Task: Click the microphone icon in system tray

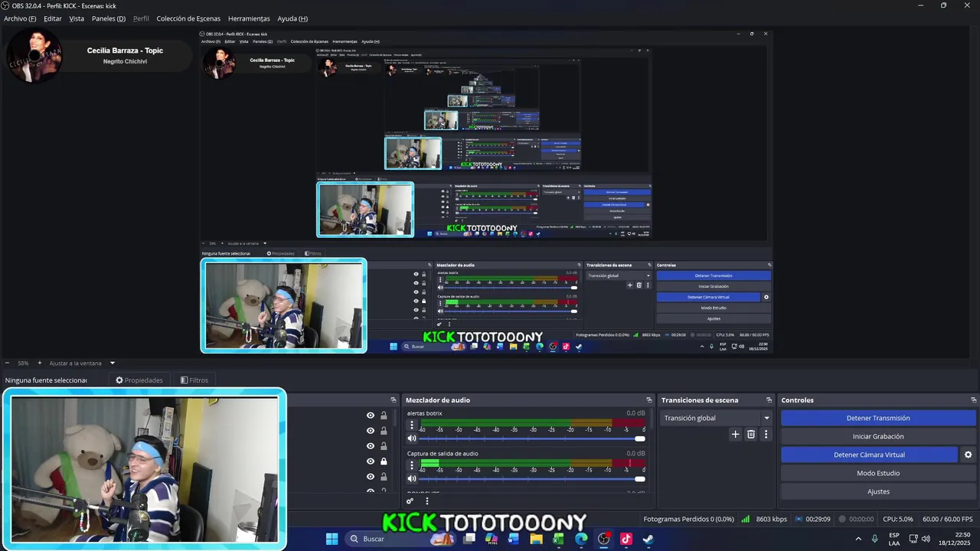Action: [874, 539]
